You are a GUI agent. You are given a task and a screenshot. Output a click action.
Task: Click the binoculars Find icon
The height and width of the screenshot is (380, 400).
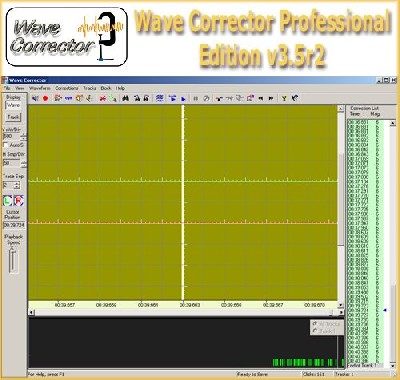coord(126,98)
